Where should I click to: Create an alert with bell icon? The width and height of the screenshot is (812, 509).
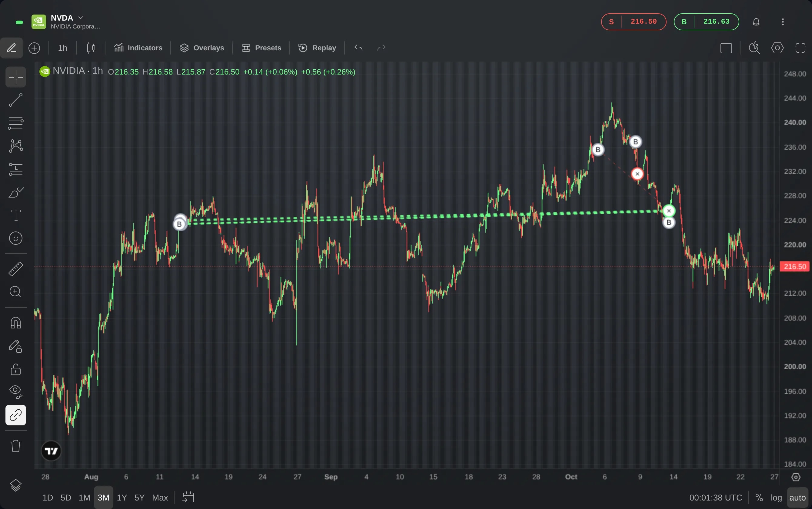click(756, 22)
